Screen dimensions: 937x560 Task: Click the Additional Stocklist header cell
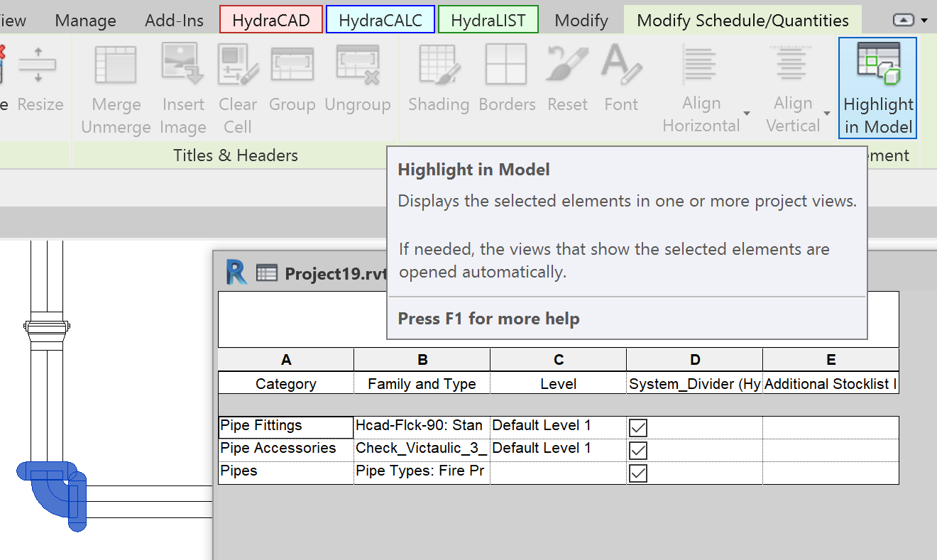point(831,383)
